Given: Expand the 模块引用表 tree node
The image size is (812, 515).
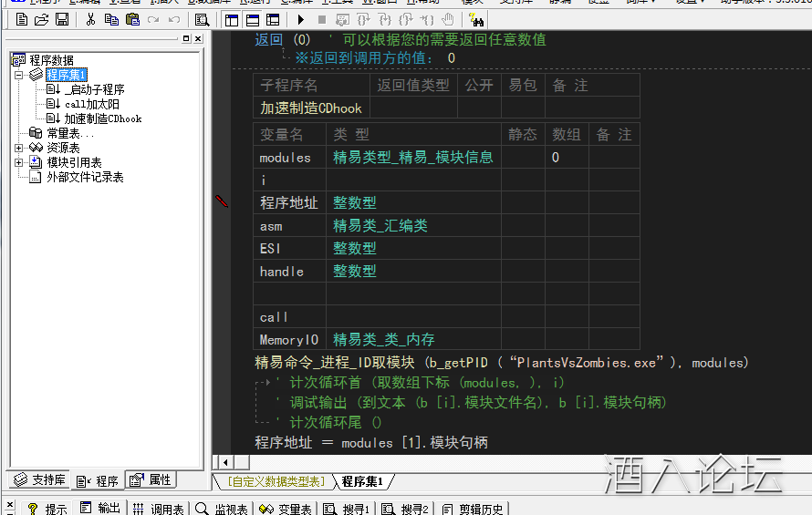Looking at the screenshot, I should coord(19,162).
